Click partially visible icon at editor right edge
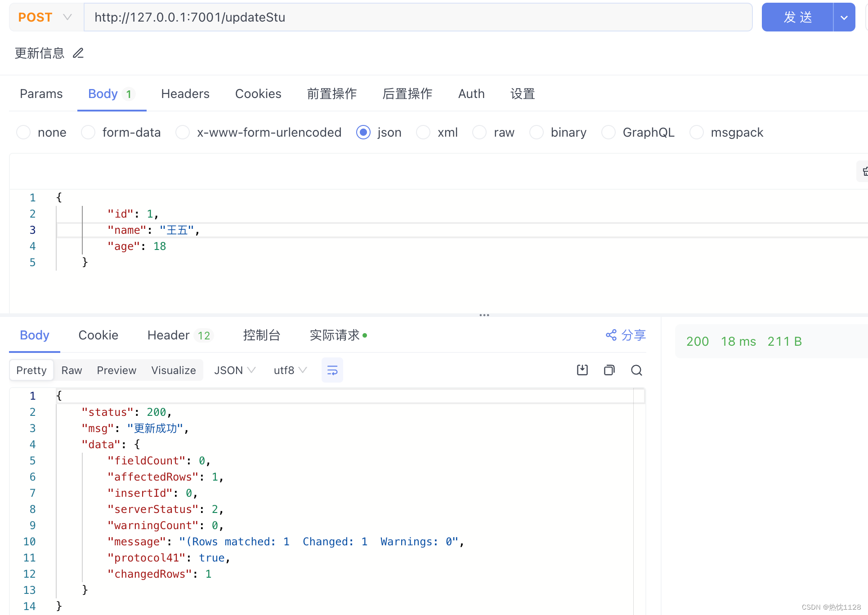 point(864,171)
